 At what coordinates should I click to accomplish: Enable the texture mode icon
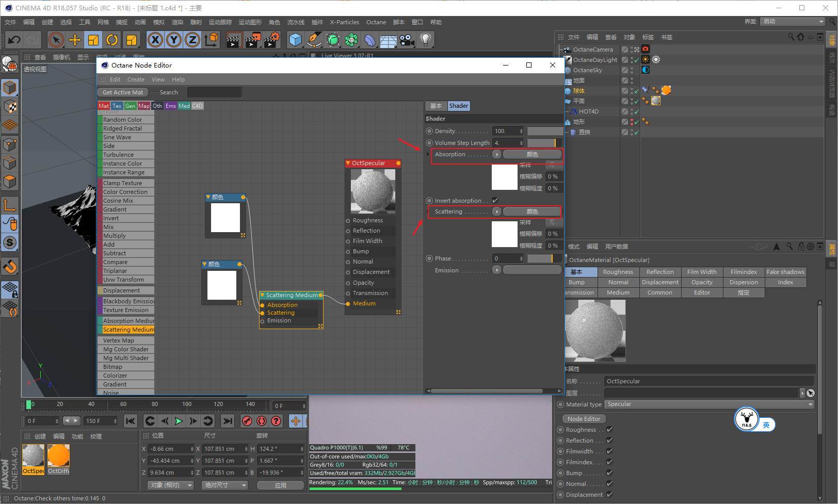pos(10,107)
